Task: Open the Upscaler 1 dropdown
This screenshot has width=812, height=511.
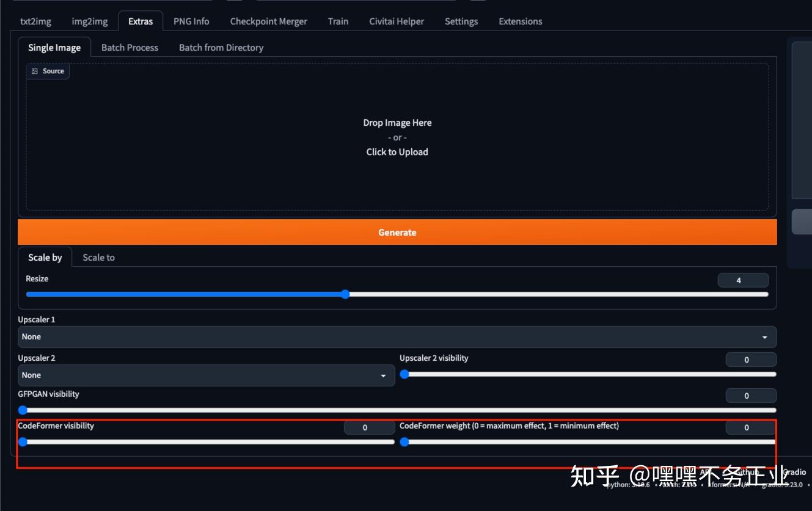Action: pos(244,336)
